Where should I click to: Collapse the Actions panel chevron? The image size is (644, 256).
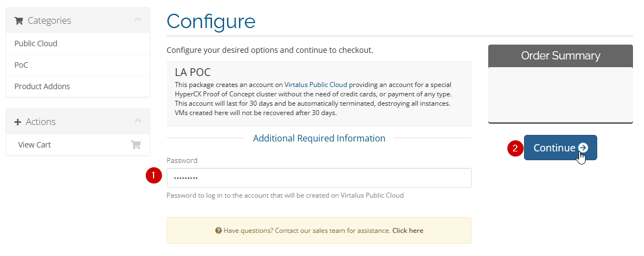pyautogui.click(x=138, y=121)
